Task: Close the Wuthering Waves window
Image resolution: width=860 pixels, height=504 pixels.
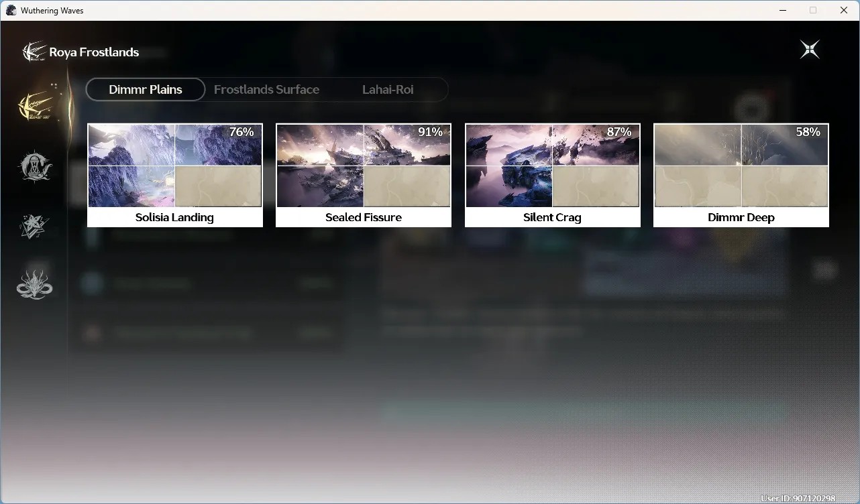Action: [x=844, y=10]
